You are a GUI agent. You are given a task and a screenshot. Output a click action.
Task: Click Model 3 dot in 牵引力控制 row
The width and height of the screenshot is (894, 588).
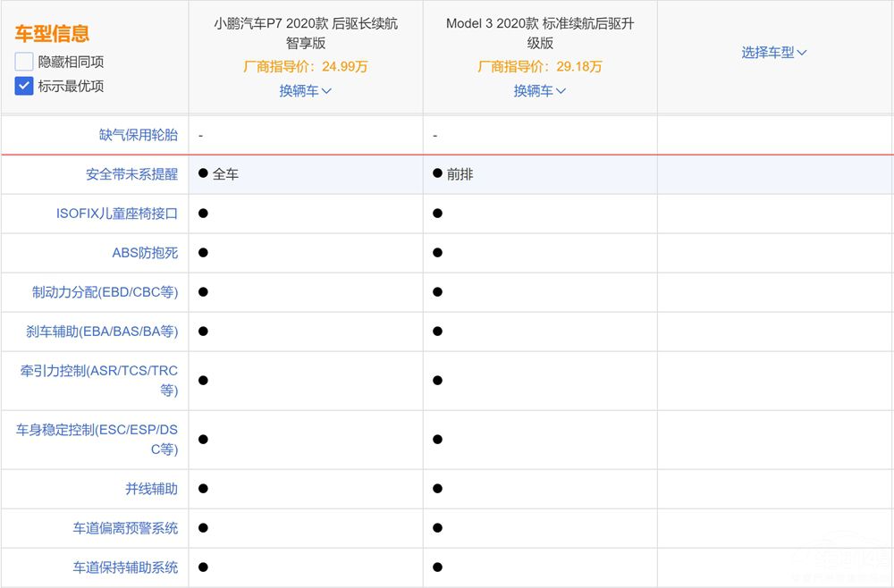coord(437,380)
